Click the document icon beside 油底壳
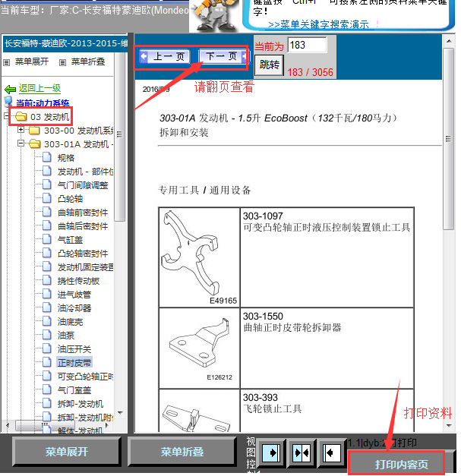 click(x=47, y=321)
